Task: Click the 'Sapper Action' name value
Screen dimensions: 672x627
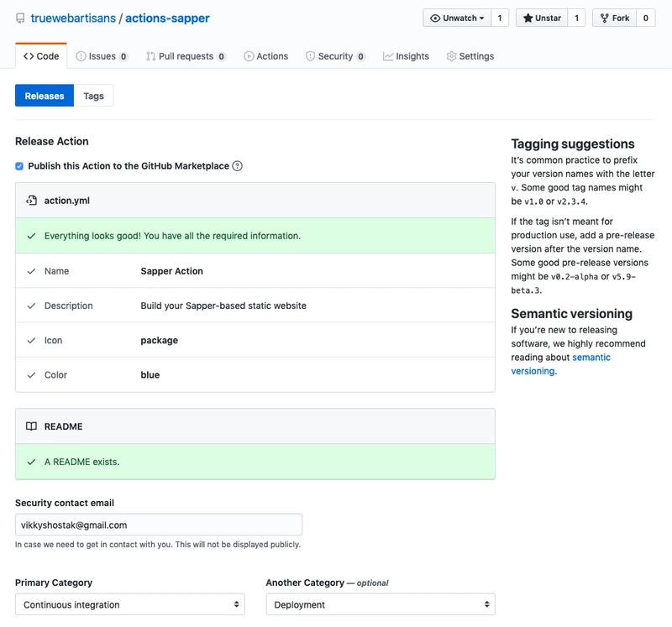Action: [172, 271]
